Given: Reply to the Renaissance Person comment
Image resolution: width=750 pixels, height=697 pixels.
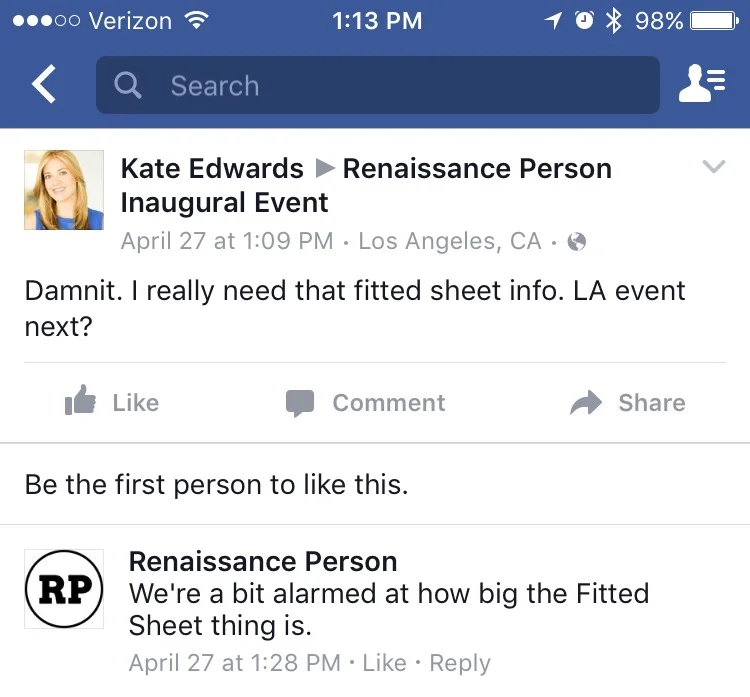Looking at the screenshot, I should click(460, 664).
